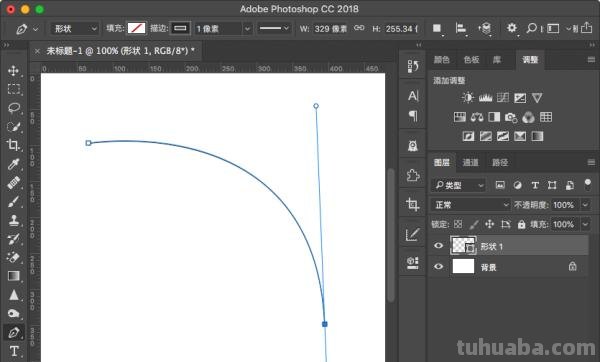The image size is (600, 362).
Task: Select the Eraser tool
Action: (x=13, y=257)
